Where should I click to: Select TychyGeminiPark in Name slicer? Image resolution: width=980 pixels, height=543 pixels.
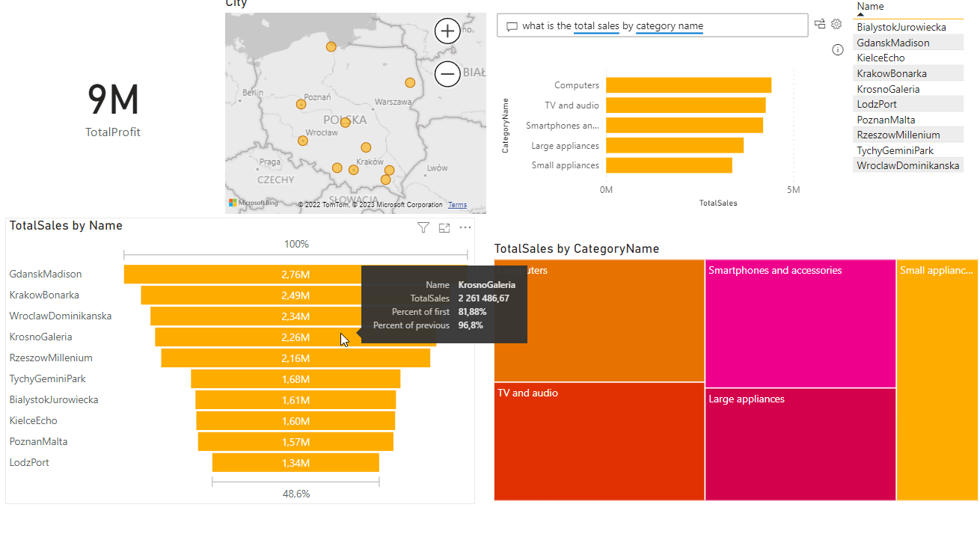(x=908, y=150)
